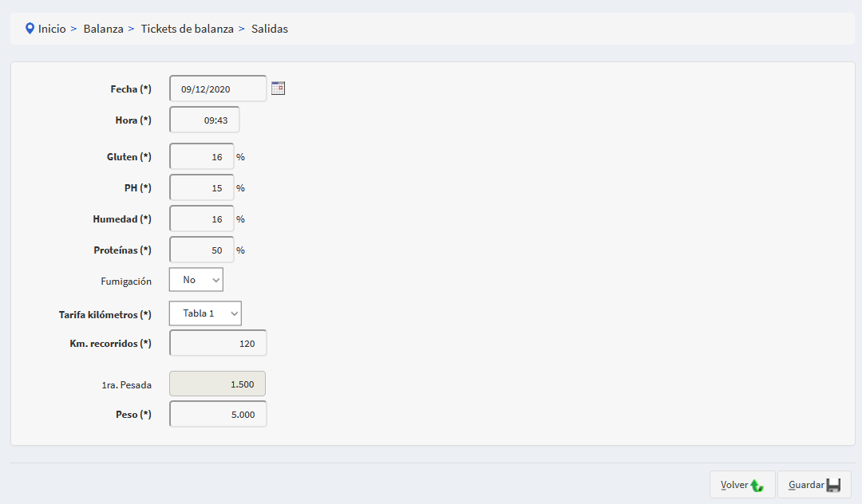This screenshot has width=862, height=504.
Task: Focus the Peso weight input
Action: tap(218, 415)
